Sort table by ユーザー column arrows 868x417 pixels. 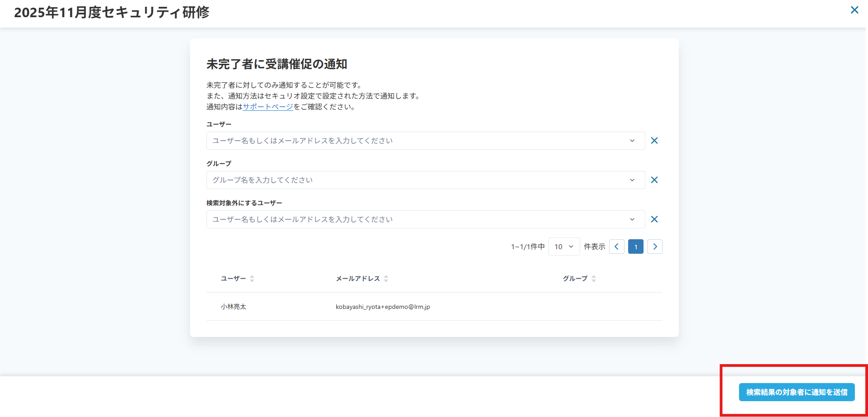click(252, 279)
